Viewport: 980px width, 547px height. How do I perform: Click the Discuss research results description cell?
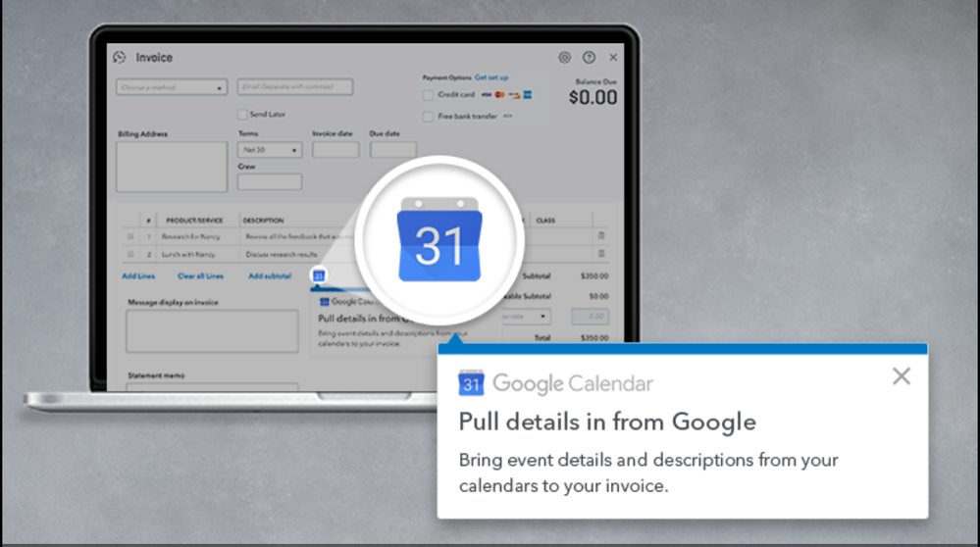[x=282, y=254]
